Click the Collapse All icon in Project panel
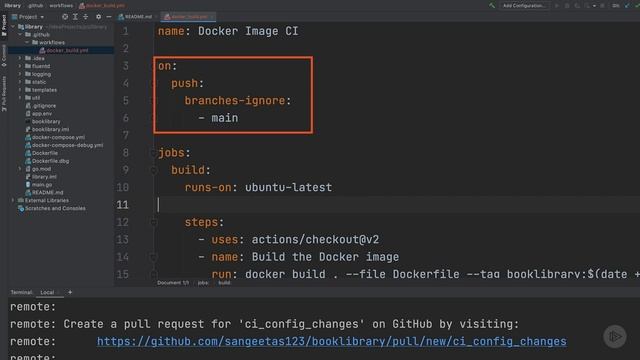The width and height of the screenshot is (640, 360). click(x=86, y=17)
